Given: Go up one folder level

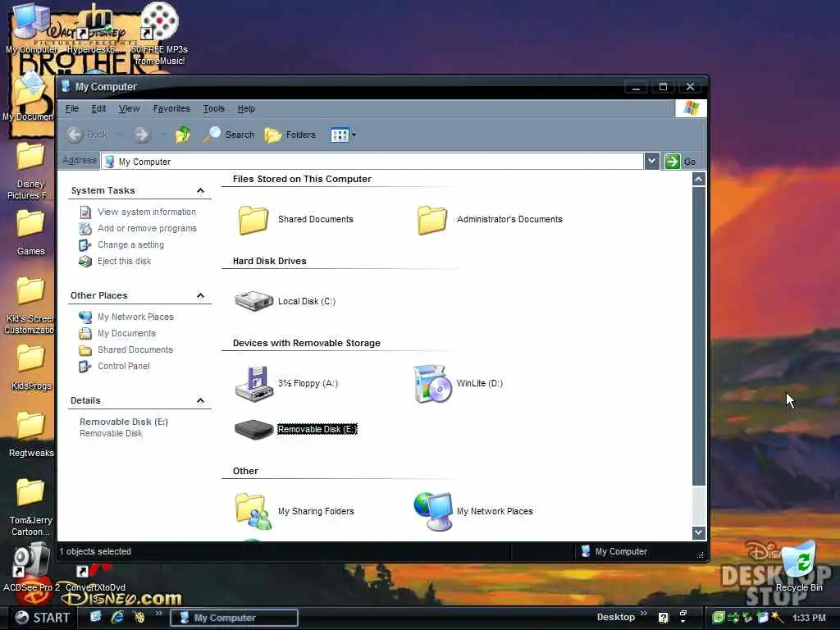Looking at the screenshot, I should 183,135.
